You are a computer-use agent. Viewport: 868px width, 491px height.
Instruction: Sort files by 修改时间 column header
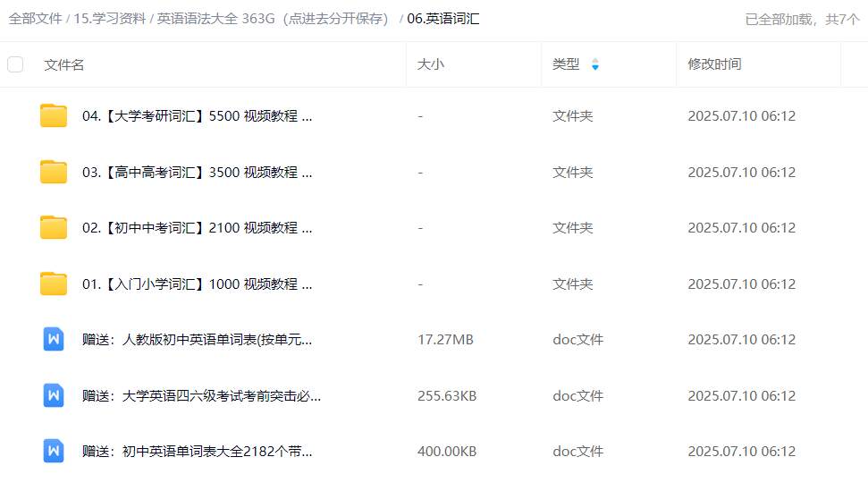click(x=713, y=64)
